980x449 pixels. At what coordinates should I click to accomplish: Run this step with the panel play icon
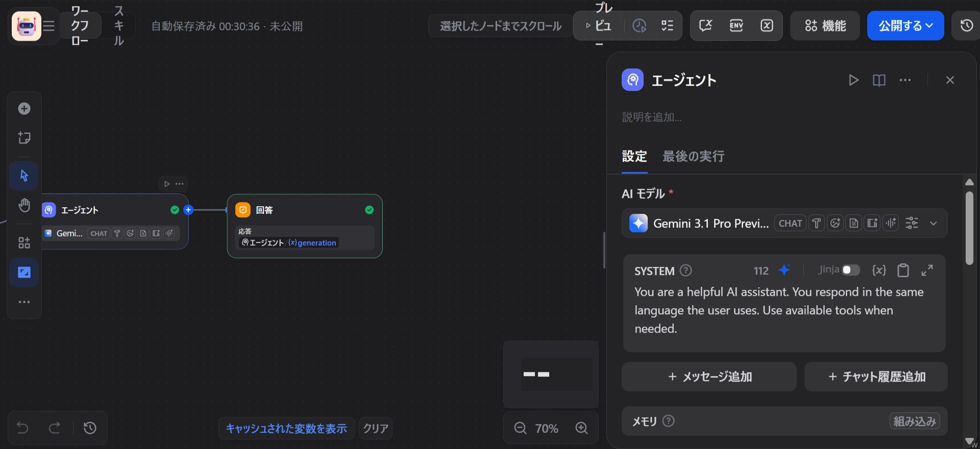click(853, 80)
